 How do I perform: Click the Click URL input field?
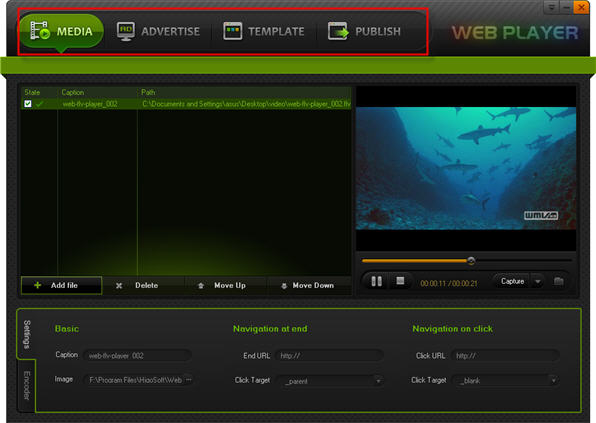tap(505, 356)
